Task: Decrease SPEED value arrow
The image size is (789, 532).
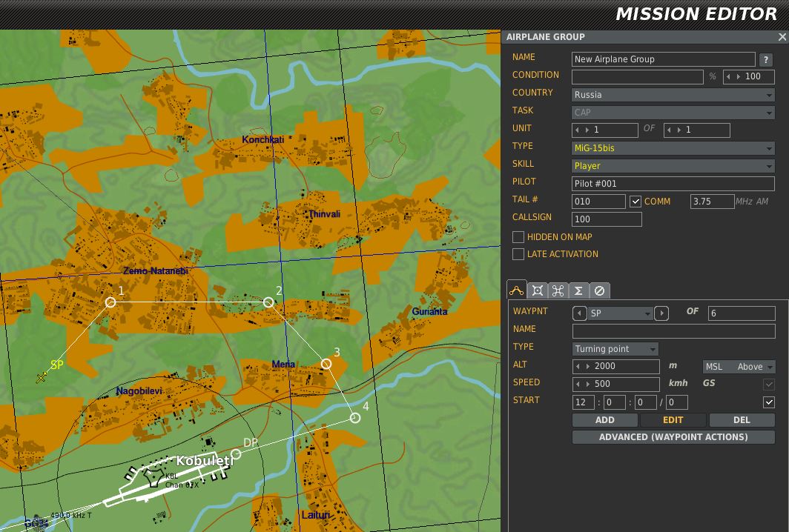Action: (x=578, y=384)
